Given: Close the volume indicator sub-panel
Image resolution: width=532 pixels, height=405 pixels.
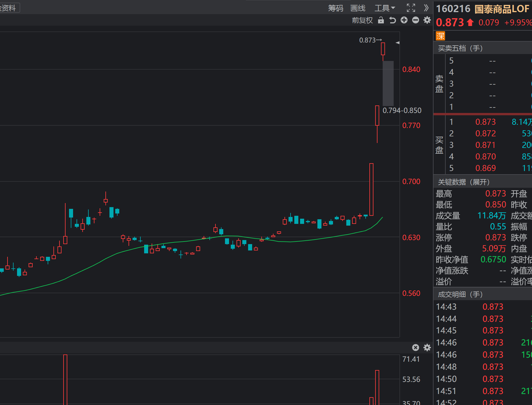Looking at the screenshot, I should coord(416,348).
